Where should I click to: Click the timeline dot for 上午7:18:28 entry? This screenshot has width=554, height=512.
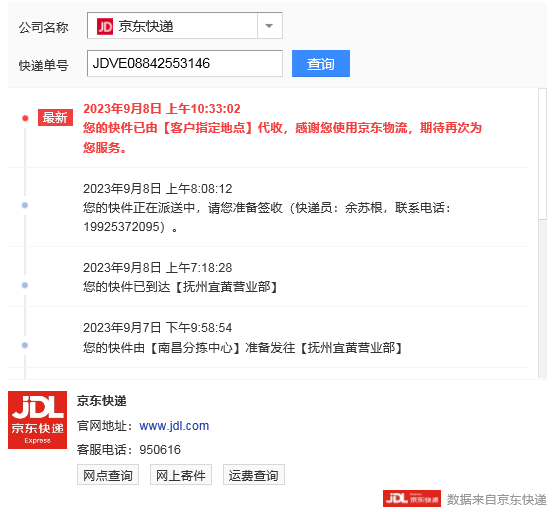click(x=25, y=285)
